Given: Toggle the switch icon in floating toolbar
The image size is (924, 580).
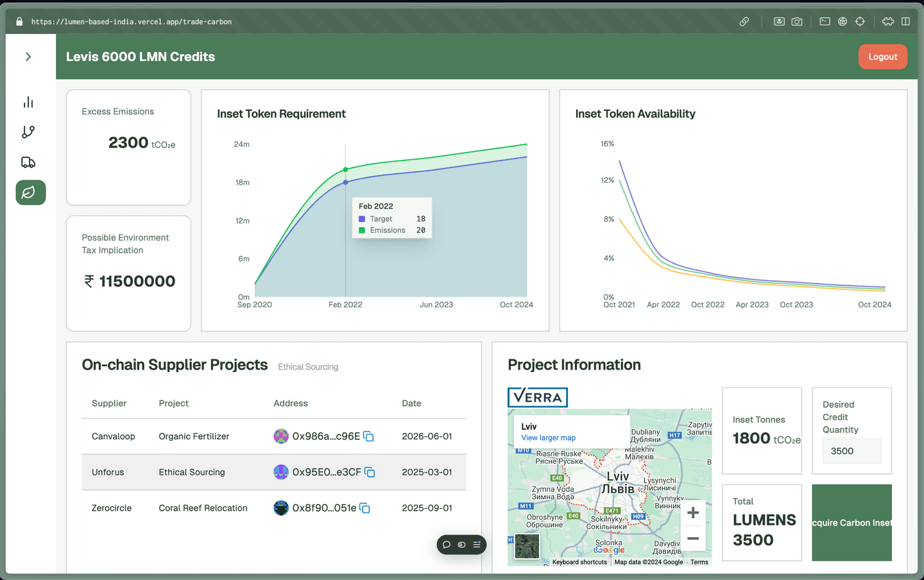Looking at the screenshot, I should tap(461, 545).
